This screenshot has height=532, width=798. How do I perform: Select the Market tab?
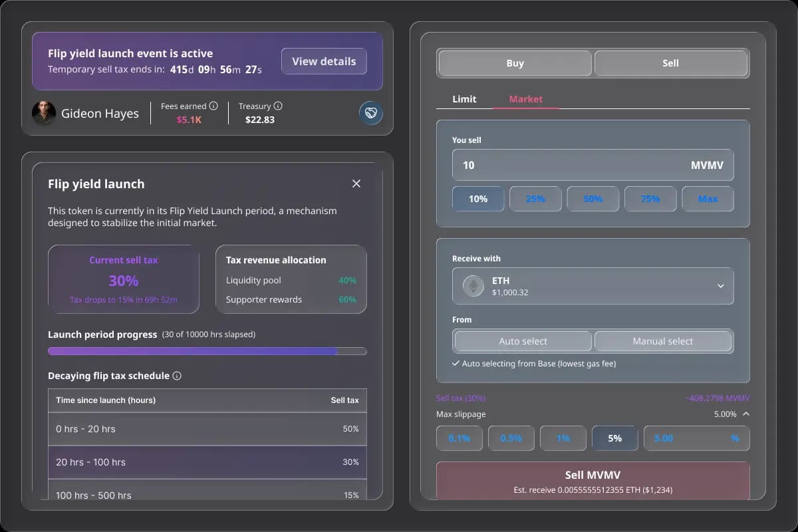point(525,99)
